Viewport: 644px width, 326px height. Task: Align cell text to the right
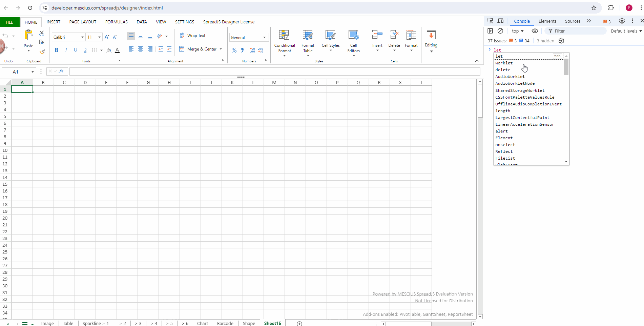150,49
